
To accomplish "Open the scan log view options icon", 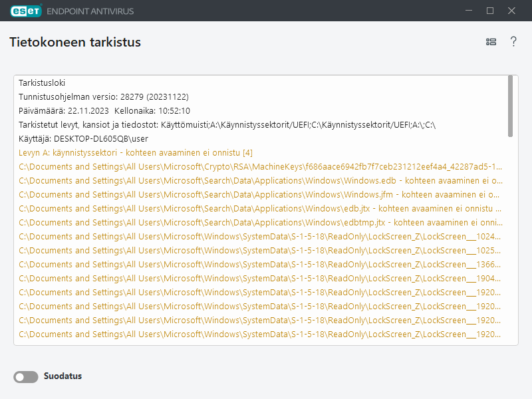I will [x=491, y=42].
